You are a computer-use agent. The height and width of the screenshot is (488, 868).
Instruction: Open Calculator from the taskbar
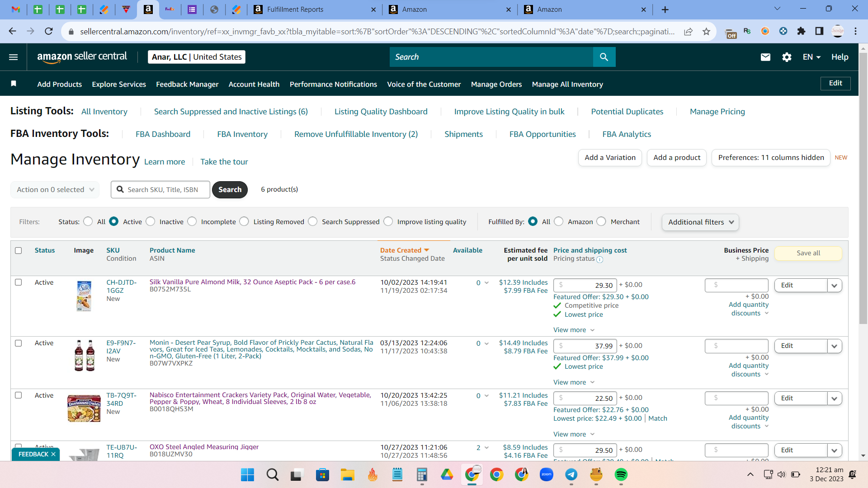pyautogui.click(x=422, y=474)
